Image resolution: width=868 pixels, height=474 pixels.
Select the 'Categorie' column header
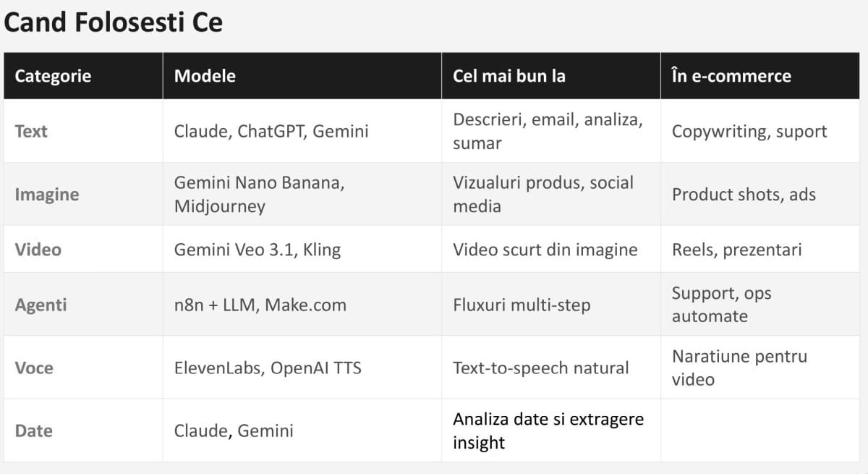[54, 76]
